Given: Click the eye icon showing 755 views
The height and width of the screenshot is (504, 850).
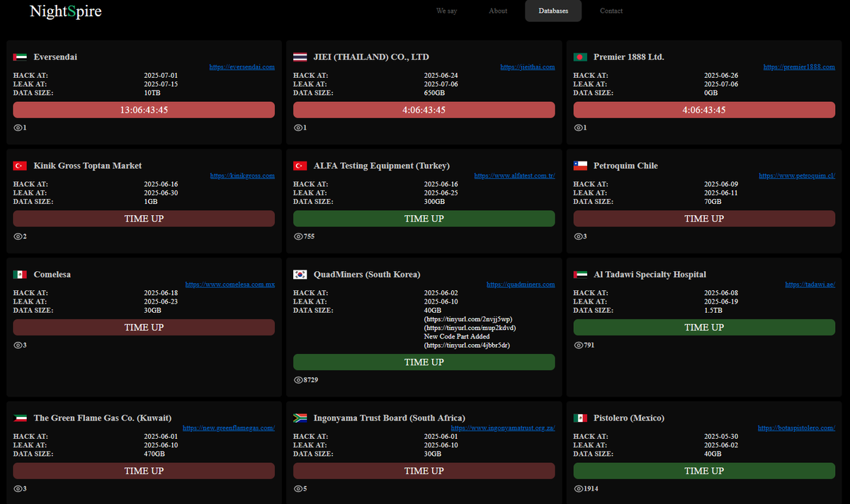Looking at the screenshot, I should [x=298, y=236].
